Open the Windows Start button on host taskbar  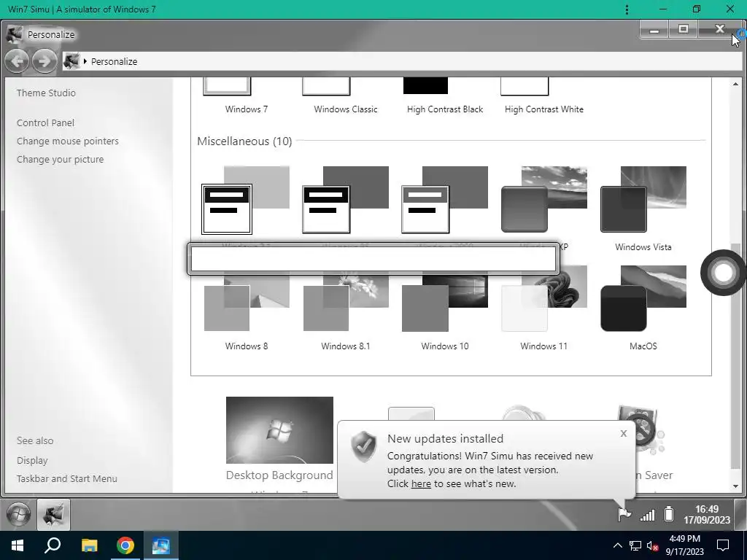click(x=18, y=545)
